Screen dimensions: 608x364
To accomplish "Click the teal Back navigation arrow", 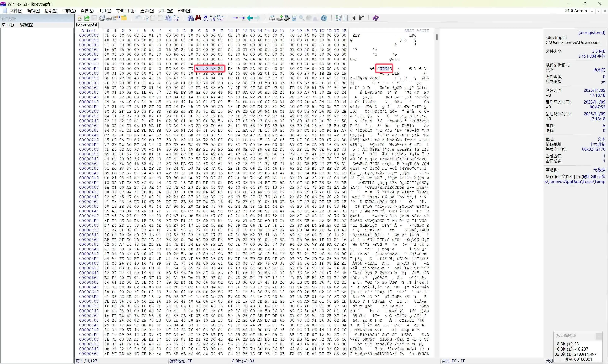I will click(250, 18).
